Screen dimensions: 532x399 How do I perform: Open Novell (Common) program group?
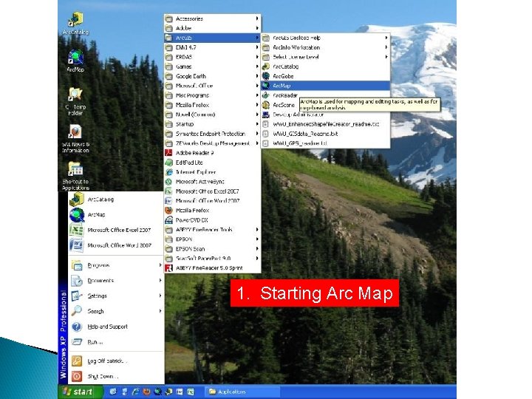212,115
